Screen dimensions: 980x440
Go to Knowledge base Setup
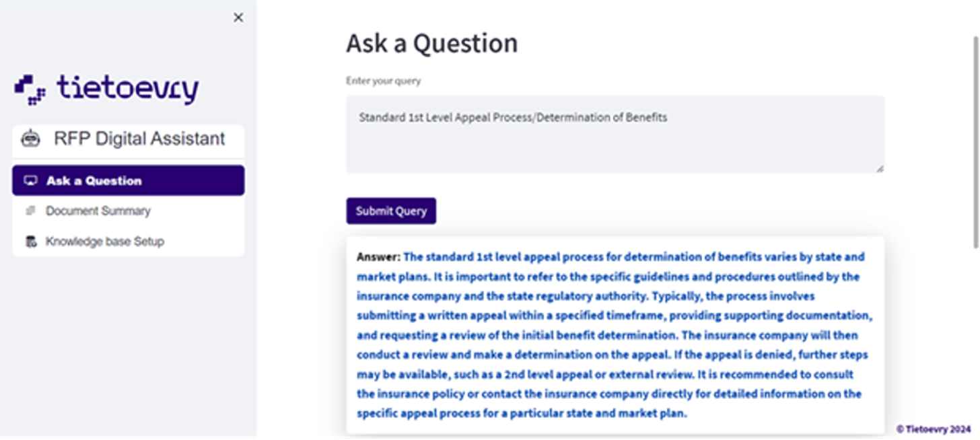(104, 242)
